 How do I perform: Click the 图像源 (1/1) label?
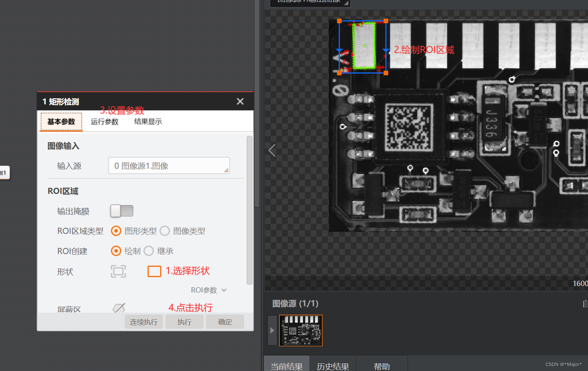pyautogui.click(x=295, y=304)
